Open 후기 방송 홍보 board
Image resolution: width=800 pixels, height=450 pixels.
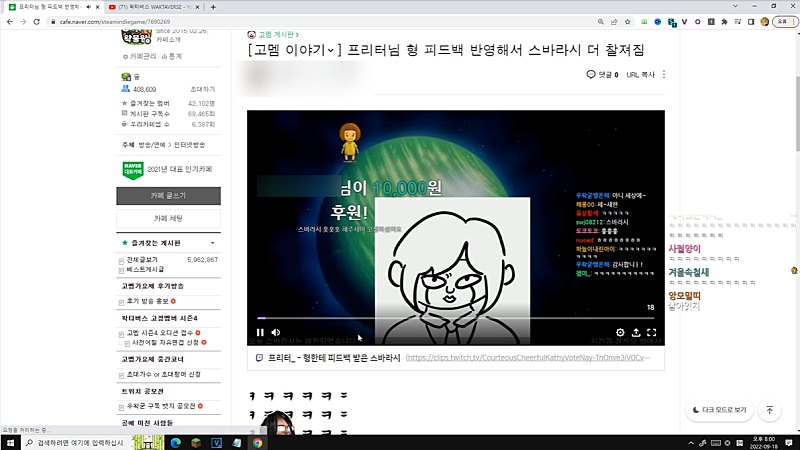(147, 302)
